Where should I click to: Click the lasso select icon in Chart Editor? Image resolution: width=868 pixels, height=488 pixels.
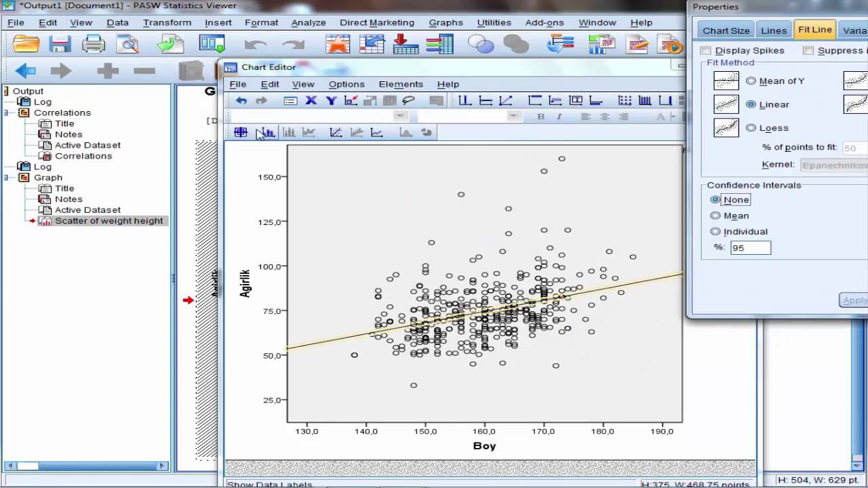click(x=408, y=100)
